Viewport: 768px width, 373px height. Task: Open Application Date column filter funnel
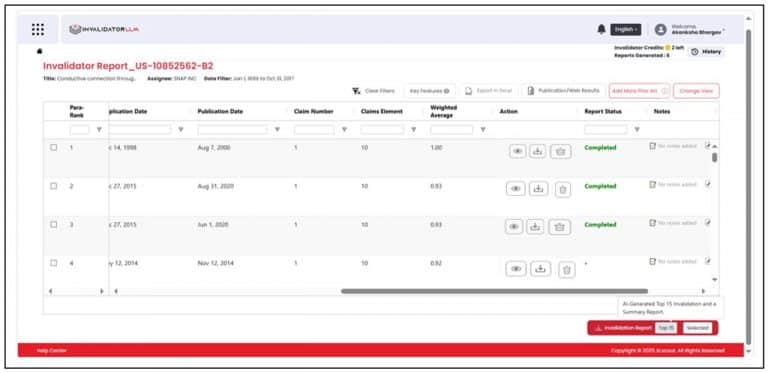click(181, 130)
